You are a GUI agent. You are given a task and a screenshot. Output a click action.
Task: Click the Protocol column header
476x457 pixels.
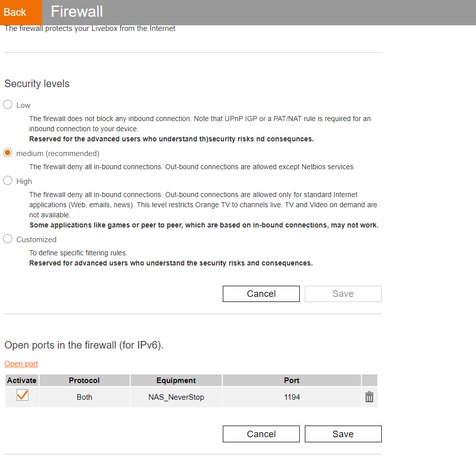tap(84, 380)
